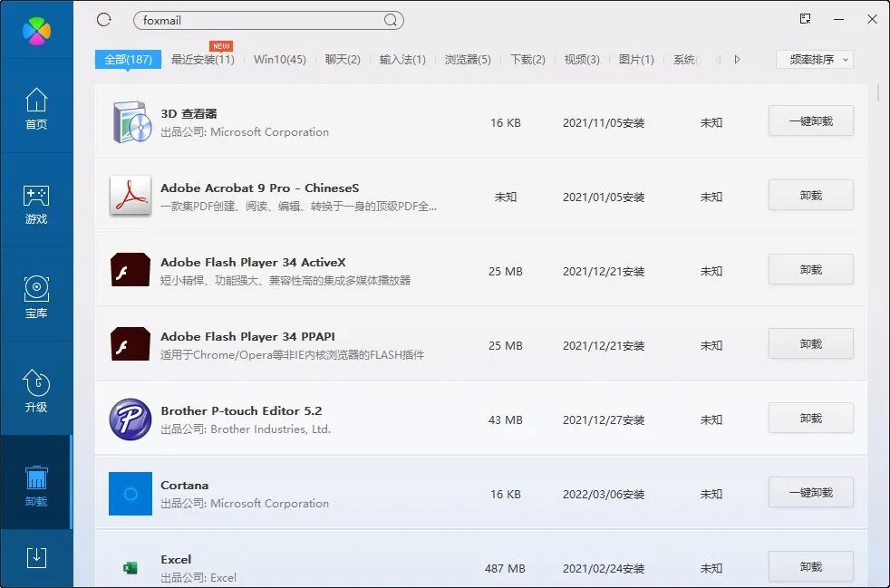Click the colorful app logo in sidebar
This screenshot has height=588, width=890.
click(36, 30)
